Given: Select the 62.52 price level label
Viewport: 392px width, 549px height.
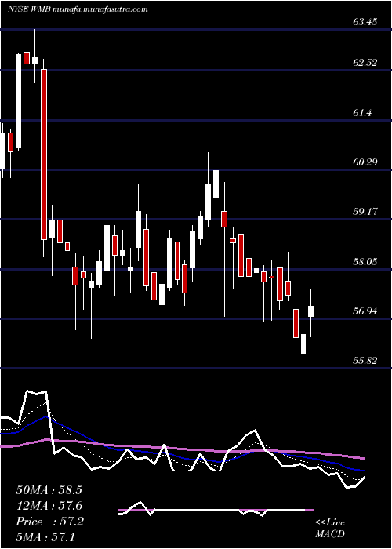Looking at the screenshot, I should pos(365,63).
